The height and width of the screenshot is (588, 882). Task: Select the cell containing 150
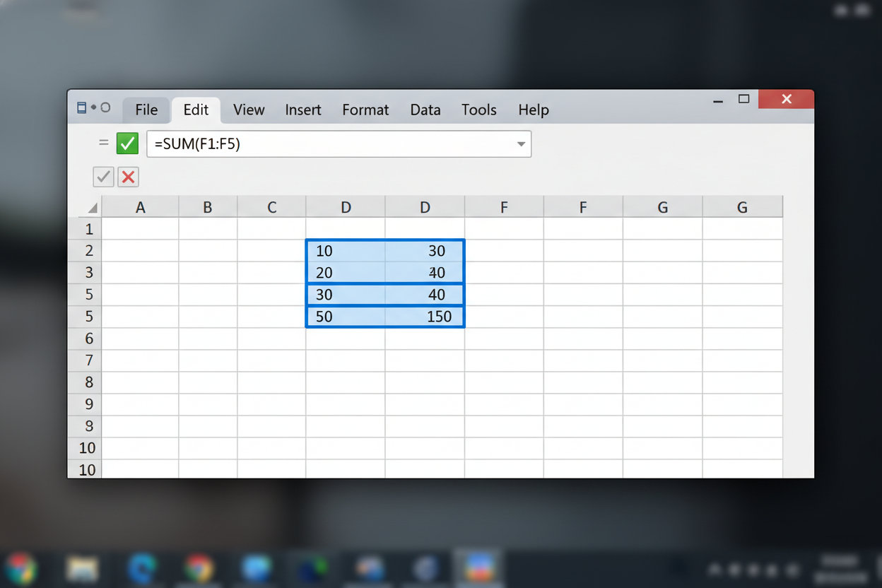[x=425, y=317]
